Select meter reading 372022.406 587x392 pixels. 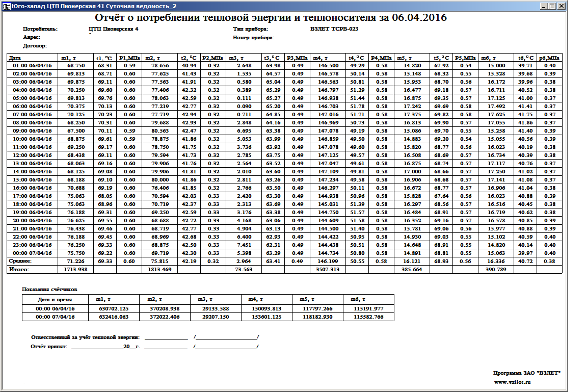coord(165,317)
